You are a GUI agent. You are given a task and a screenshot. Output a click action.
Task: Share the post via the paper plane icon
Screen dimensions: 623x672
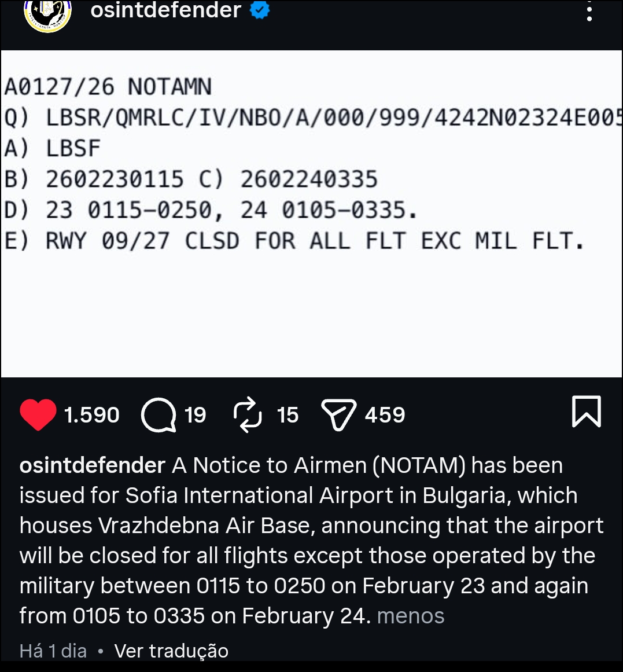pos(338,415)
